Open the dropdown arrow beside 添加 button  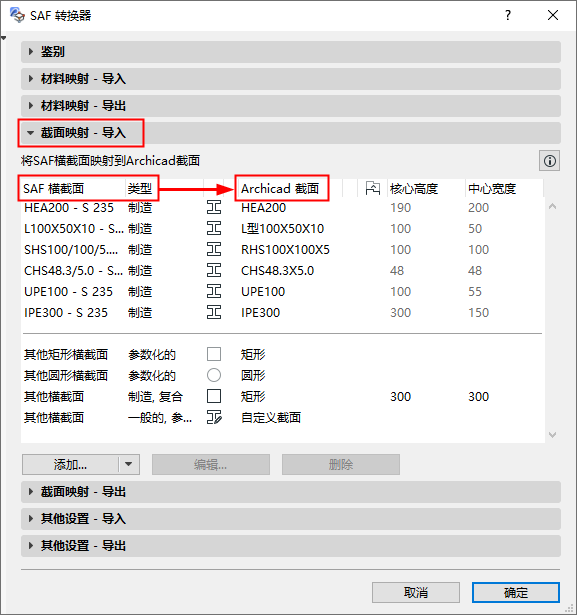(x=129, y=465)
